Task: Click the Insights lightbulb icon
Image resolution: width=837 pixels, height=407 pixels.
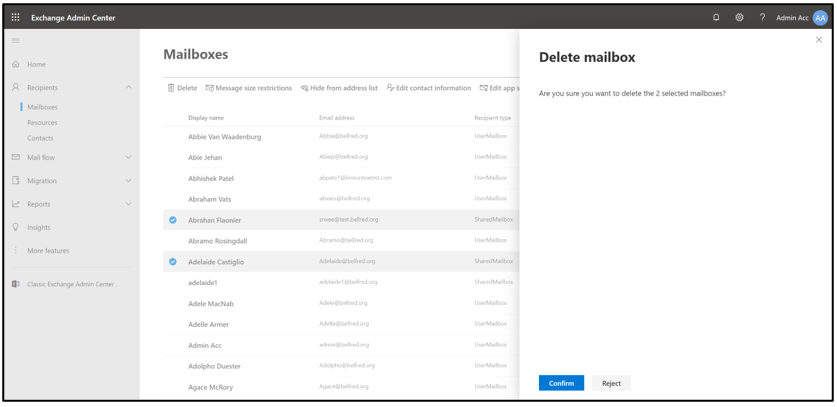Action: point(15,227)
